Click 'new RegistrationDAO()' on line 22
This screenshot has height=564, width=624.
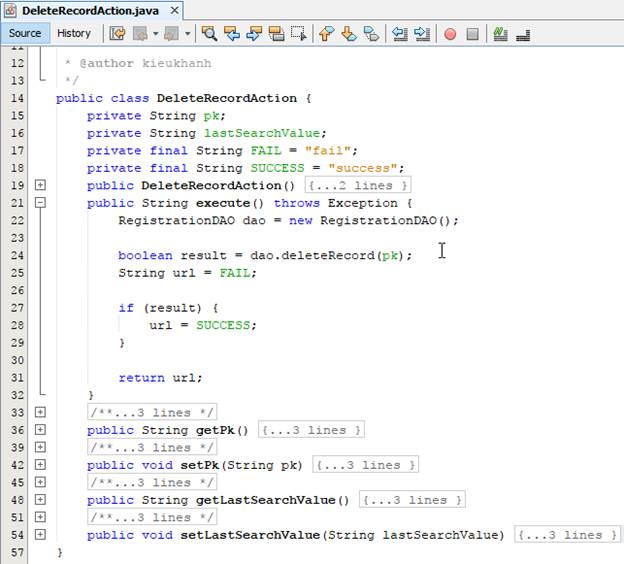click(x=370, y=221)
